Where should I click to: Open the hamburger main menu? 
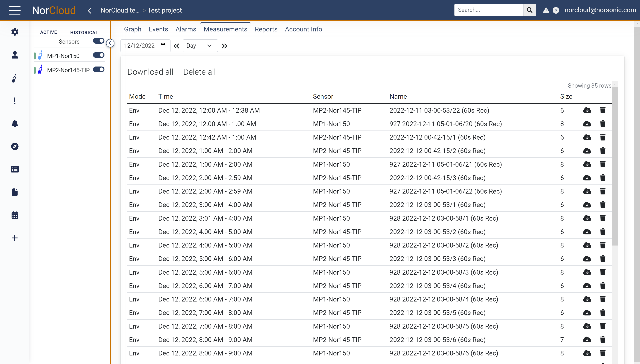tap(15, 10)
